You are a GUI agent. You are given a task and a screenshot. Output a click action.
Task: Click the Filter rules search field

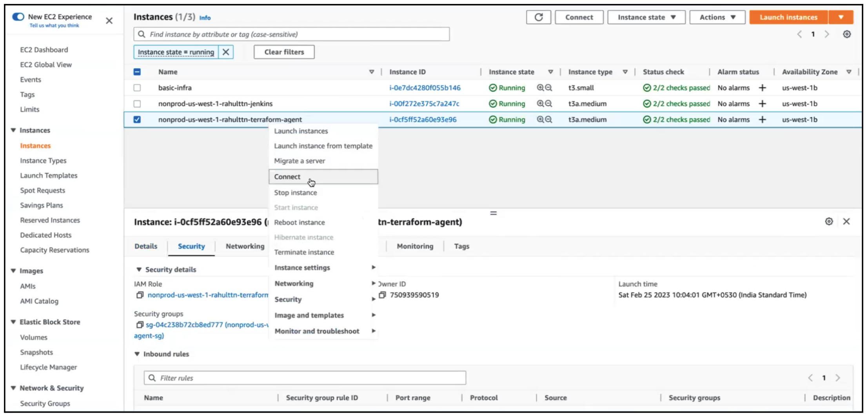point(305,378)
